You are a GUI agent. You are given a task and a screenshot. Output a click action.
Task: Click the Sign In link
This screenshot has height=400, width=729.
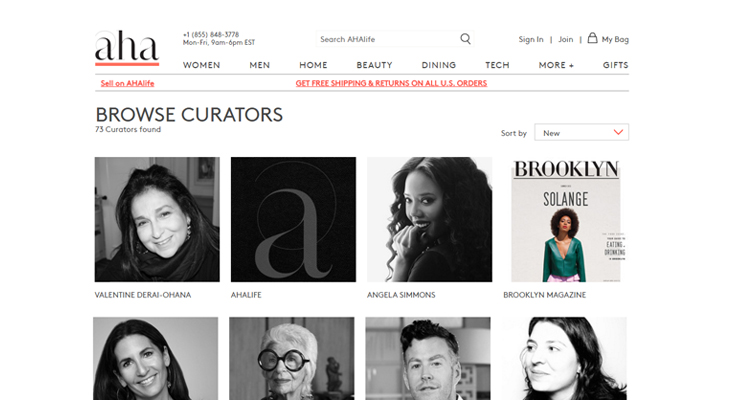pyautogui.click(x=531, y=40)
